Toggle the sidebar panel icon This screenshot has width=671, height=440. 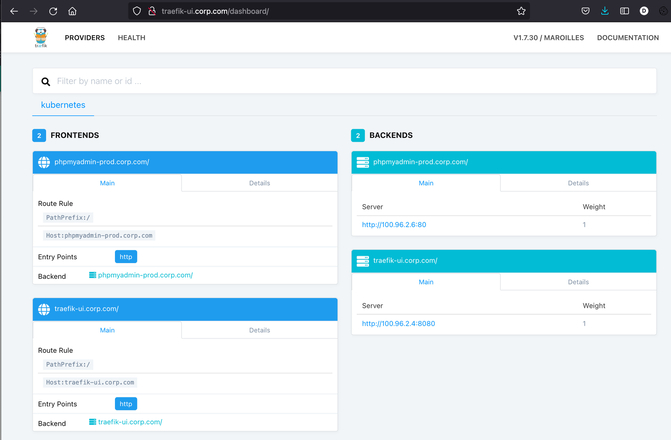pyautogui.click(x=624, y=11)
